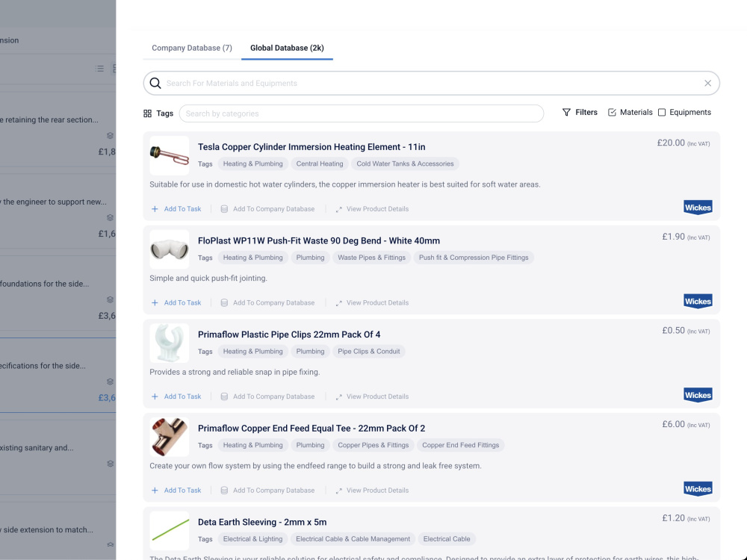Click the materials search field
The width and height of the screenshot is (747, 560).
point(431,84)
